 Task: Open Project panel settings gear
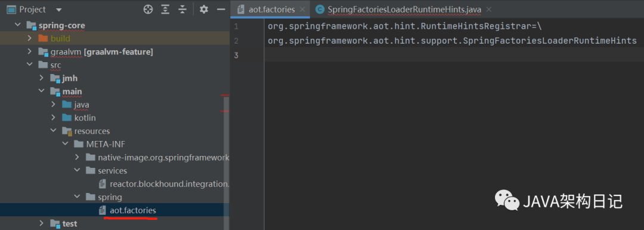click(x=204, y=9)
